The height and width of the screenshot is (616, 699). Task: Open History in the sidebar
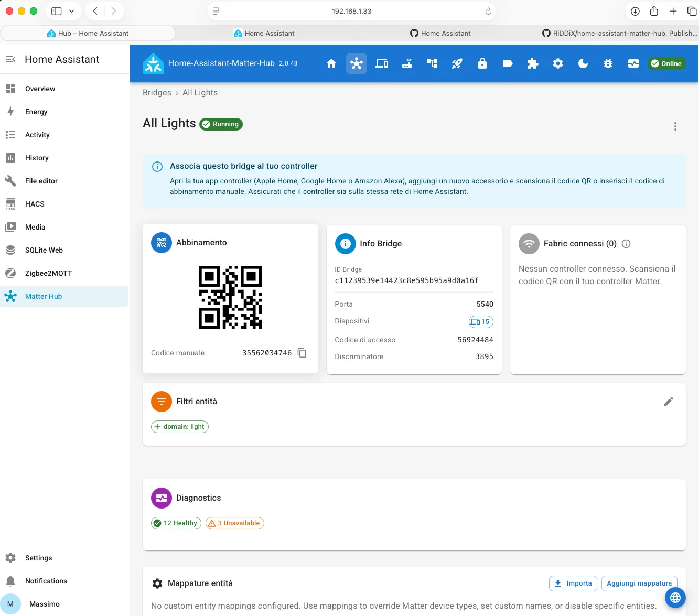click(64, 158)
